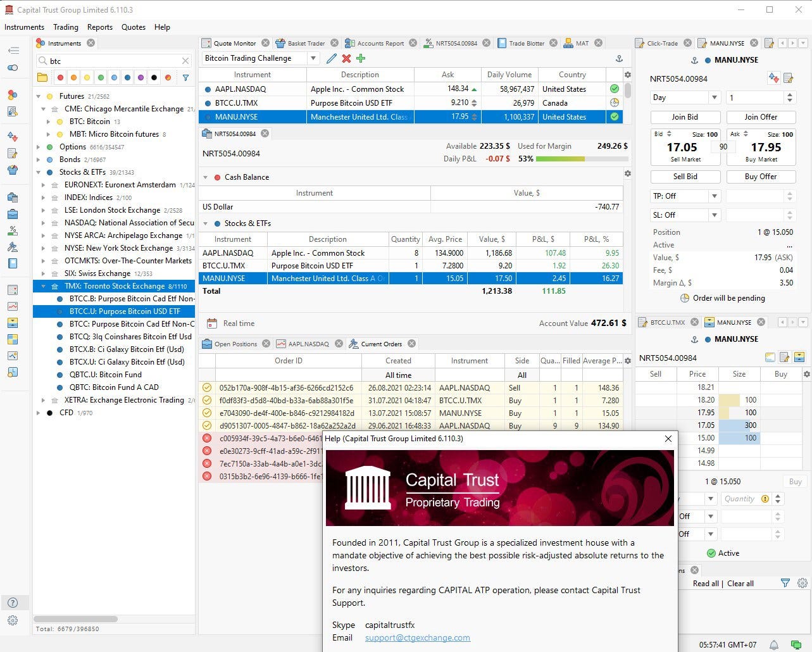Open gear settings for account positions table
The width and height of the screenshot is (812, 652).
[627, 173]
